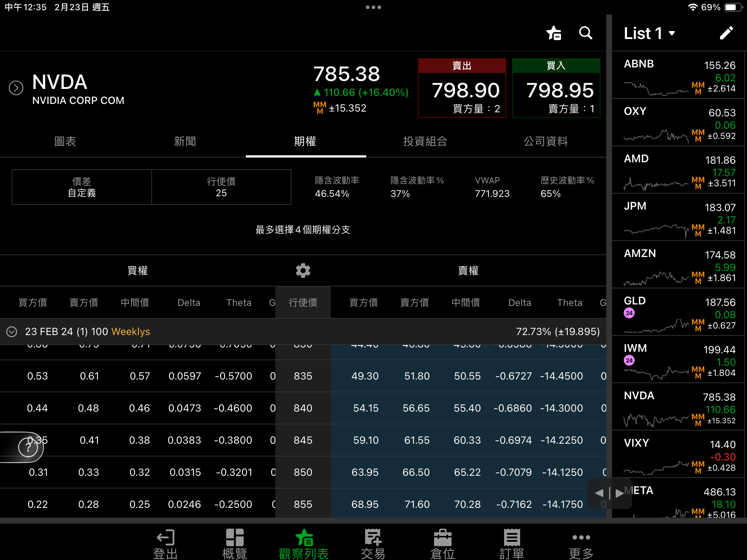Tap the puts Delta column header
This screenshot has height=560, width=747.
point(520,303)
